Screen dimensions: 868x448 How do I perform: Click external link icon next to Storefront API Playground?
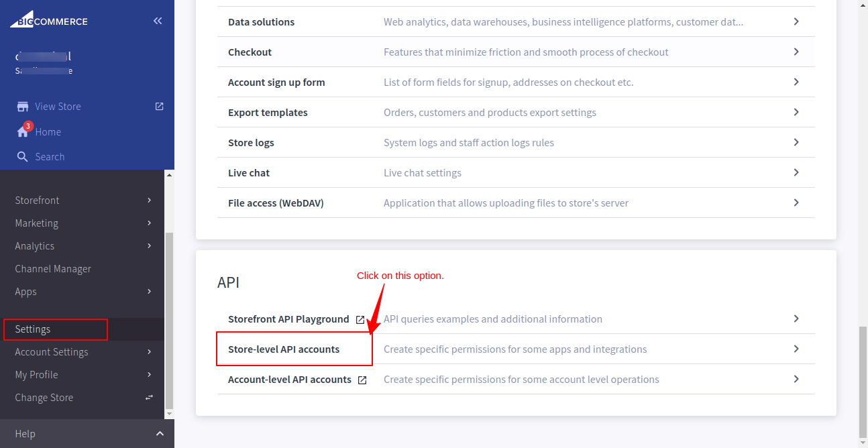[360, 320]
